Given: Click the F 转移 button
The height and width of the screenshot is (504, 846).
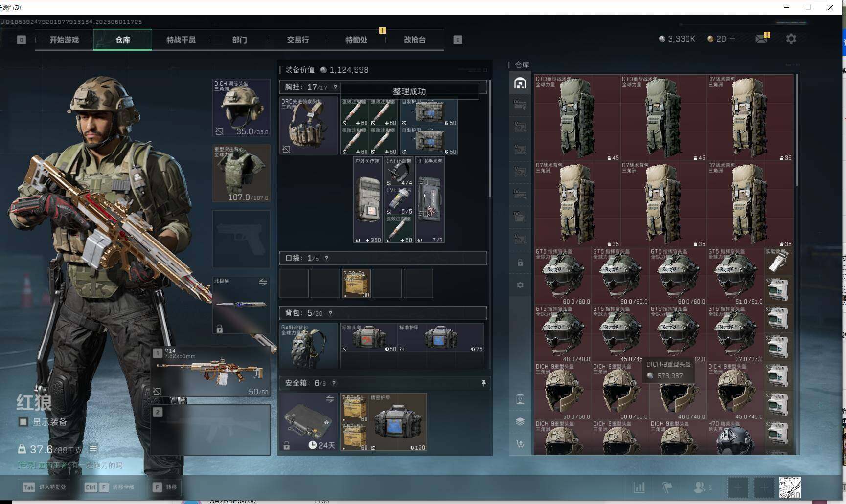Looking at the screenshot, I should click(165, 487).
